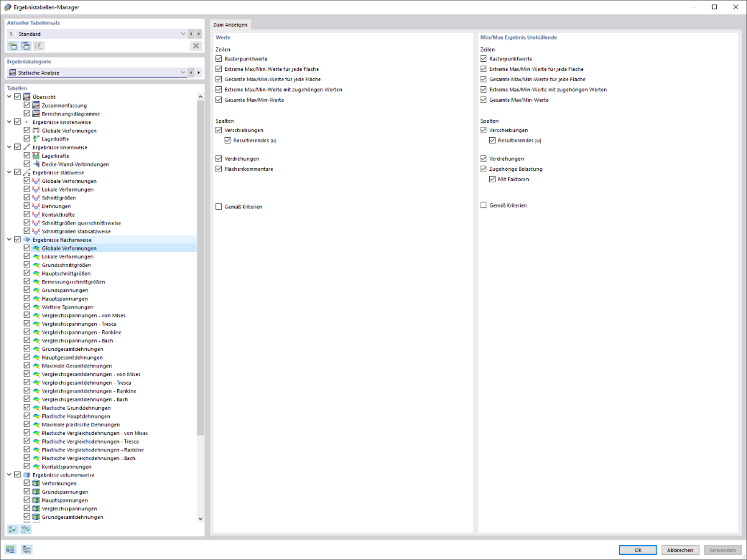Go to previous Ergebniskategorie arrow
Screen dimensions: 747x560
tap(191, 73)
